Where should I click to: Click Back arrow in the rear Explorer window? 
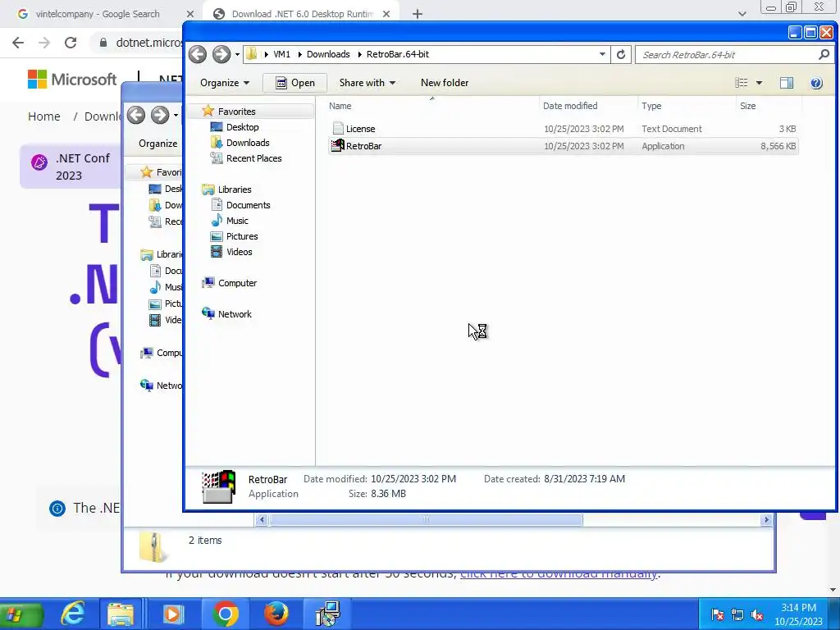(136, 115)
